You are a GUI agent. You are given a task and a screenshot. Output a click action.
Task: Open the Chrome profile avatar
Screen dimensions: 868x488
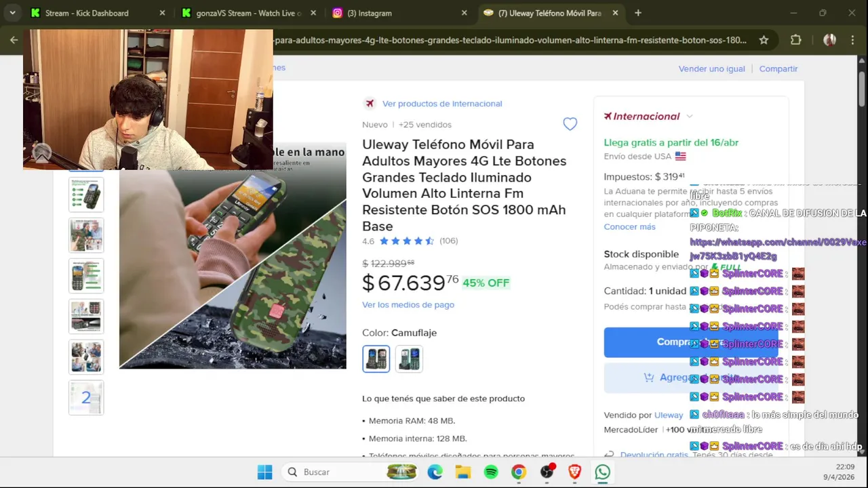click(x=829, y=40)
